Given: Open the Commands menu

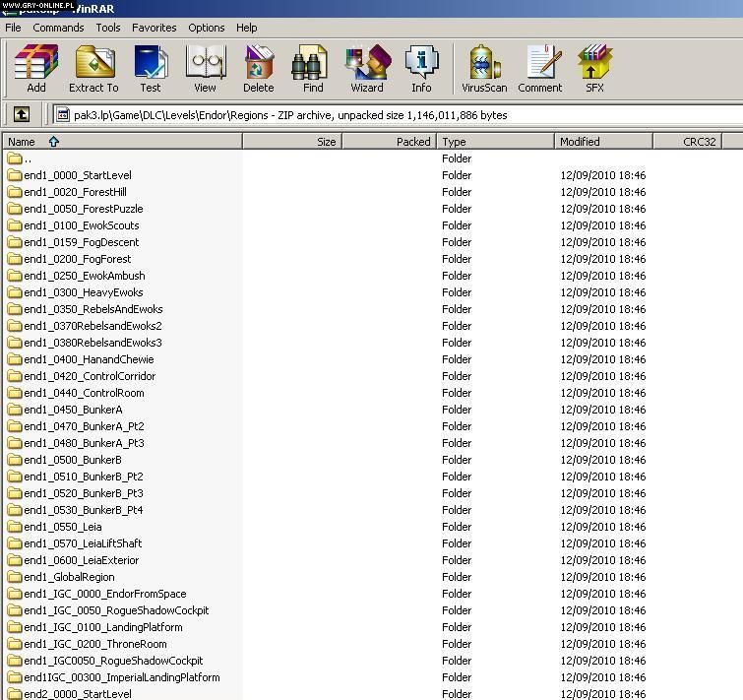Looking at the screenshot, I should tap(58, 28).
